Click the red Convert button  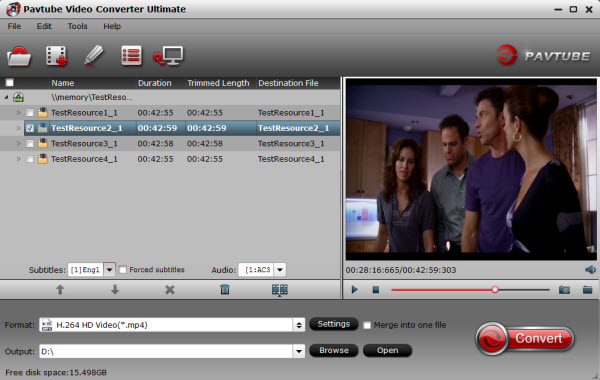coord(525,338)
